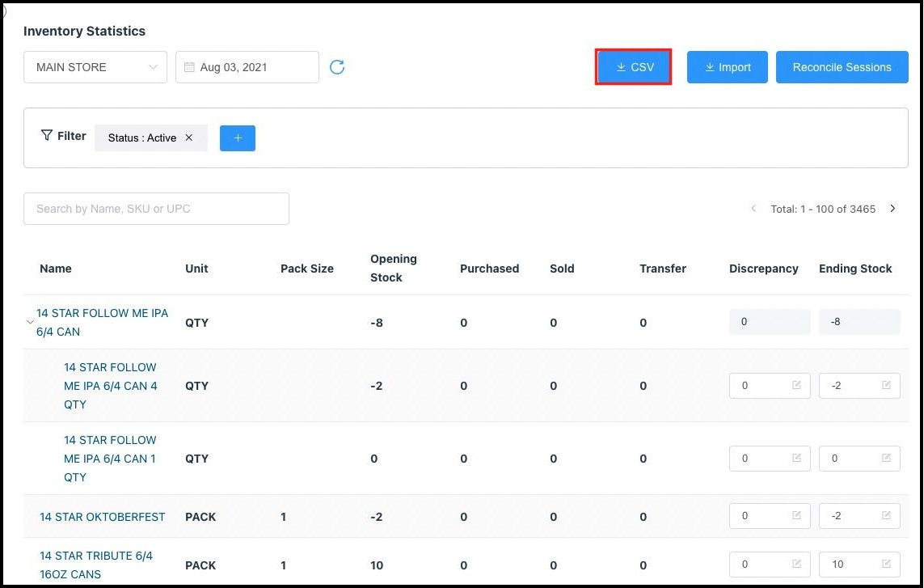
Task: Go to the next page of results
Action: point(892,209)
